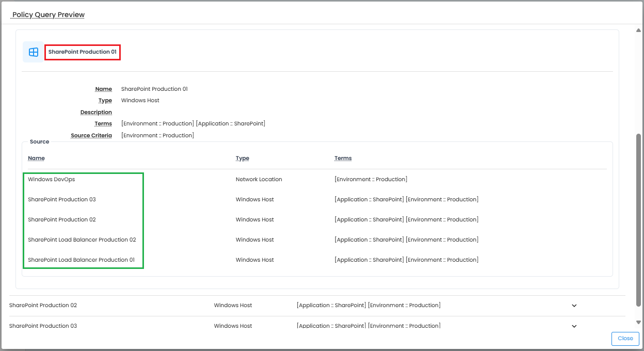Select SharePoint Production 02 in source table
The height and width of the screenshot is (351, 644).
tap(62, 220)
